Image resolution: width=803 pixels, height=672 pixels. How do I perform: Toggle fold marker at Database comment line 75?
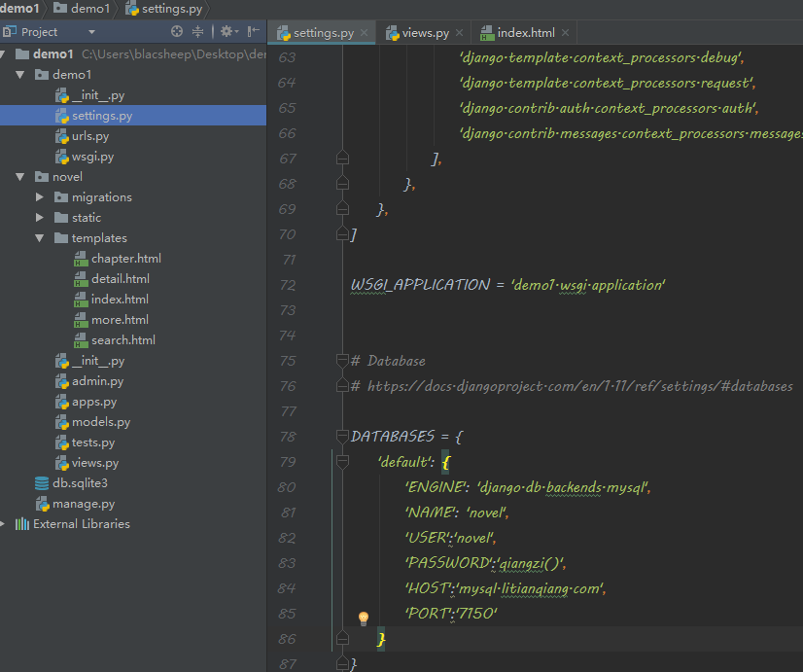pyautogui.click(x=341, y=361)
